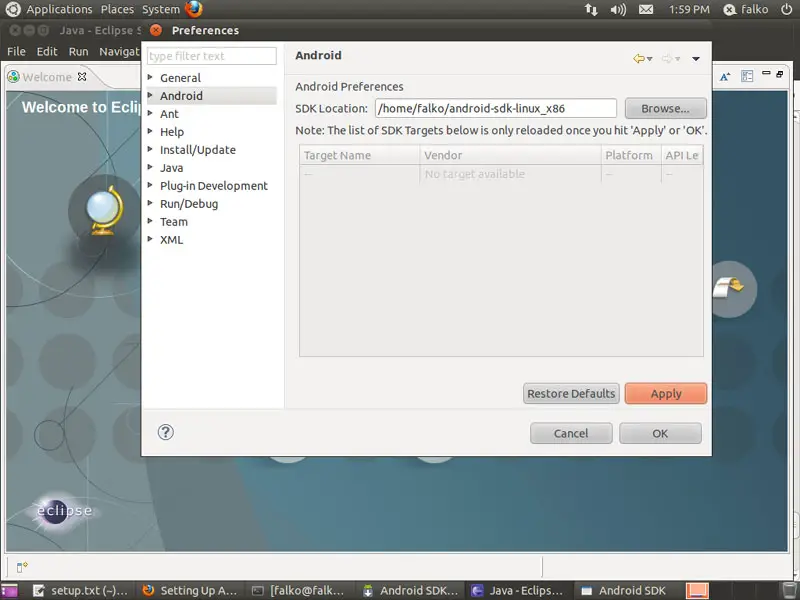Click the 1:59 PM clock
The image size is (800, 600).
point(689,9)
